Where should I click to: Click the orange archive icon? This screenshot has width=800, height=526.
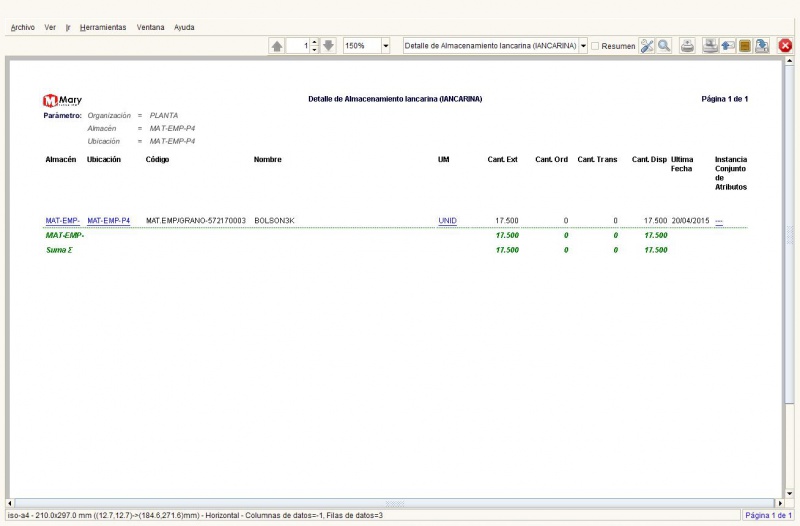coord(745,46)
